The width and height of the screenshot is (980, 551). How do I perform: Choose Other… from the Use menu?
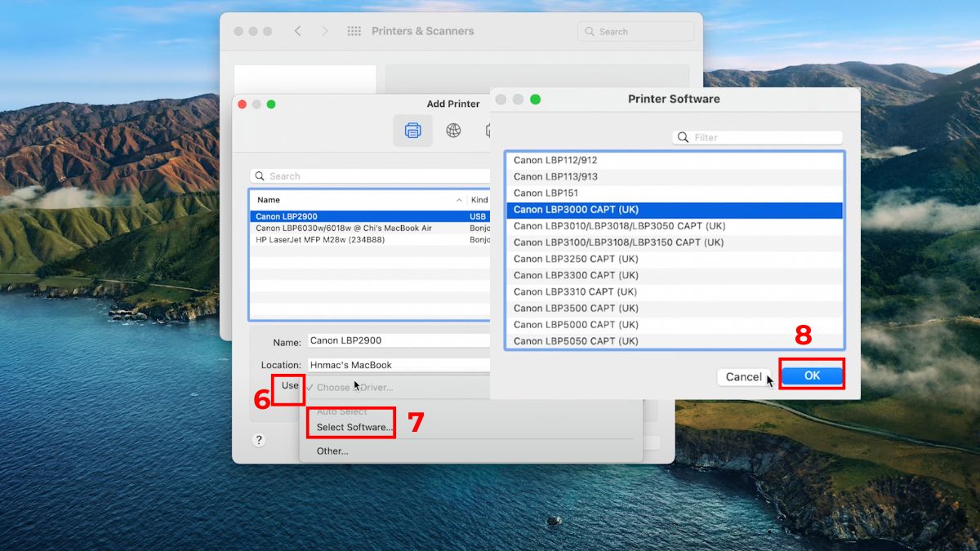coord(332,451)
